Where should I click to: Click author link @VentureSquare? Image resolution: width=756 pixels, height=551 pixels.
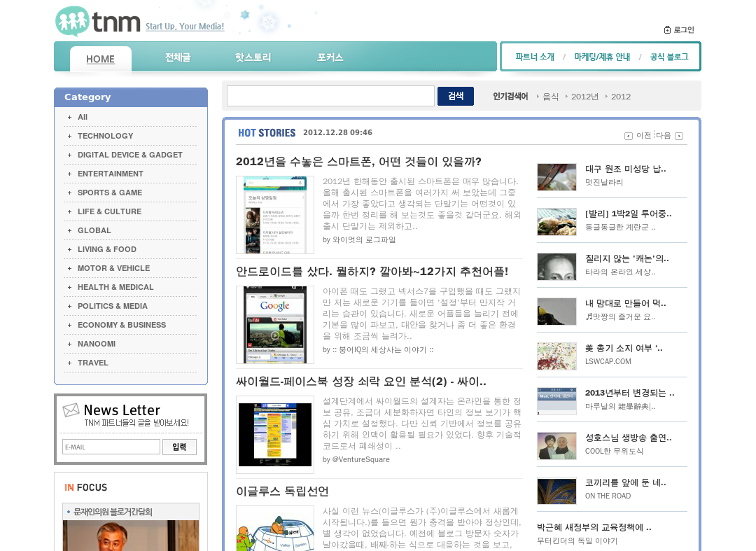point(360,459)
